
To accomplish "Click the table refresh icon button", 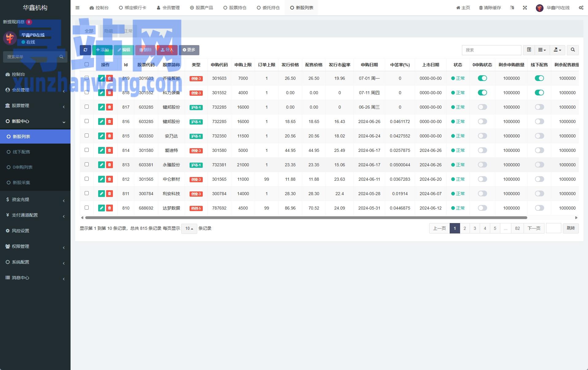I will [85, 50].
